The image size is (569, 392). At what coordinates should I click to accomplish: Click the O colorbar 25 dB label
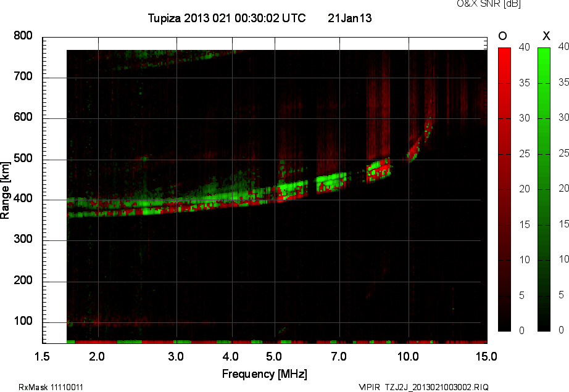[x=525, y=154]
